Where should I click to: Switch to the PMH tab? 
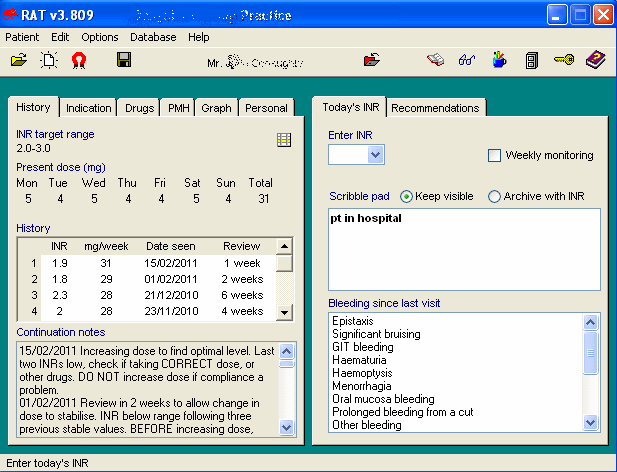[x=178, y=108]
